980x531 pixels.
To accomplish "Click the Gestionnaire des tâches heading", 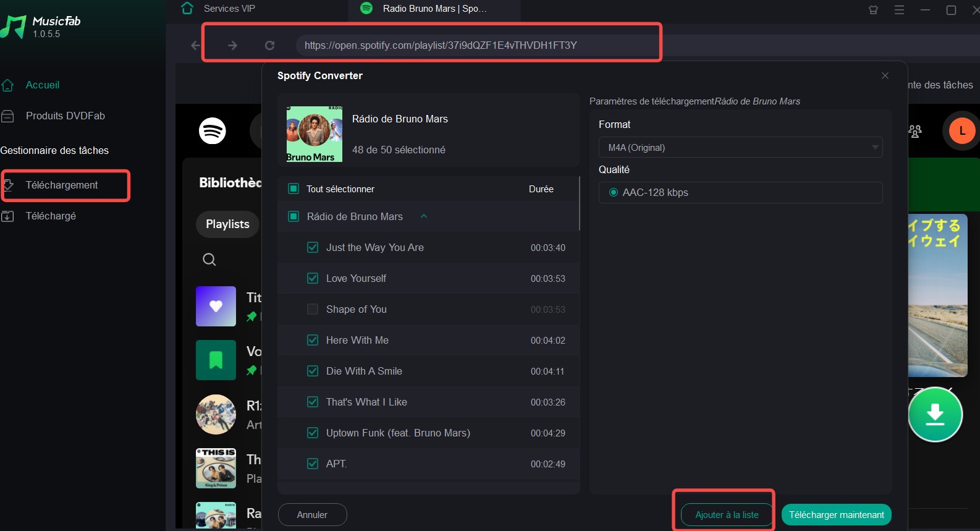I will [x=54, y=150].
